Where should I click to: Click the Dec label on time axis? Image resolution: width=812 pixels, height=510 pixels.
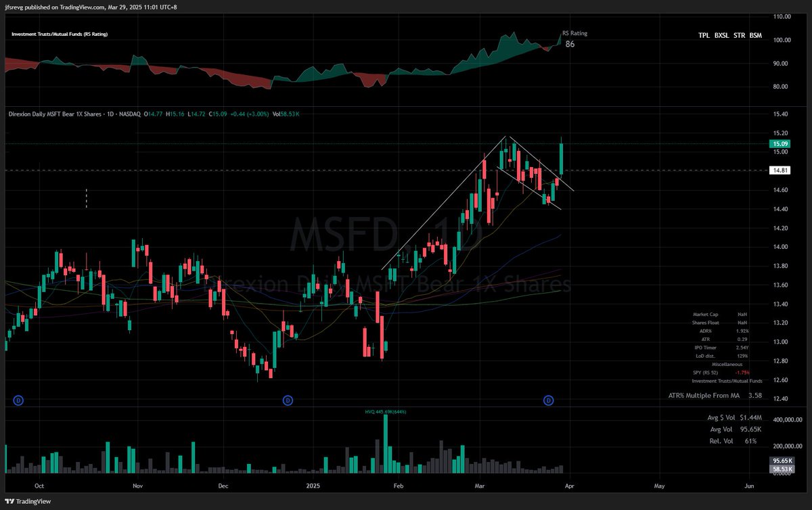(x=224, y=486)
